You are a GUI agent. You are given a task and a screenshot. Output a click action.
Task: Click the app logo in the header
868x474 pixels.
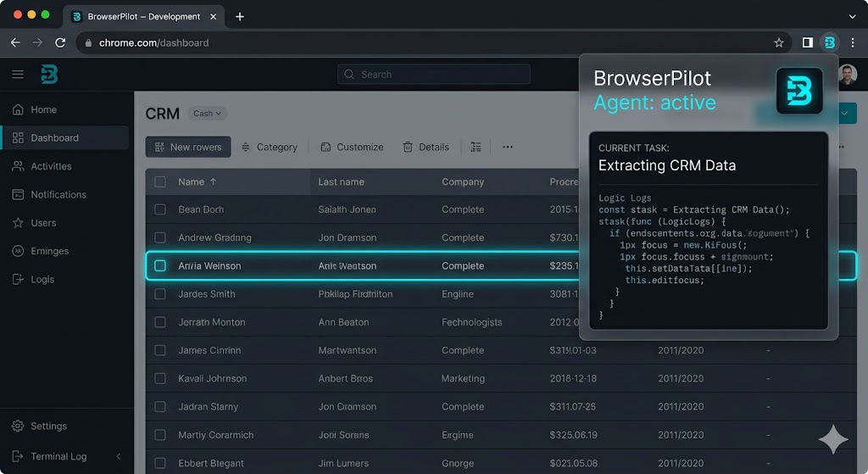[49, 75]
